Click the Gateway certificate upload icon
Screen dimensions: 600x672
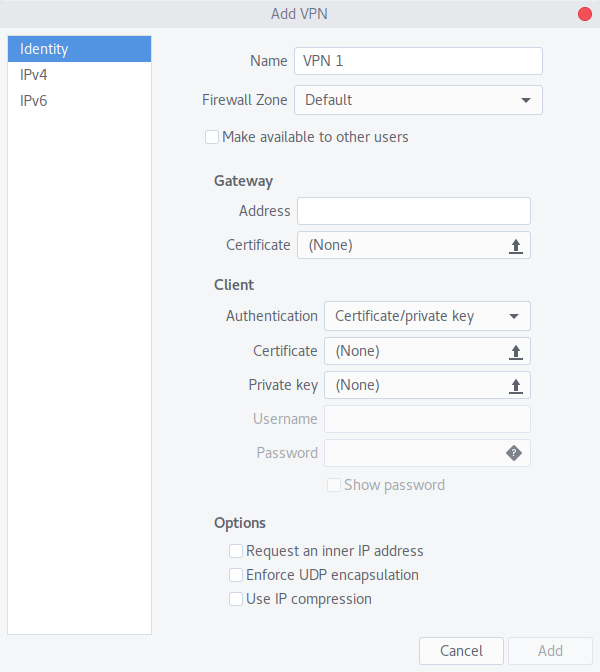[x=516, y=246]
